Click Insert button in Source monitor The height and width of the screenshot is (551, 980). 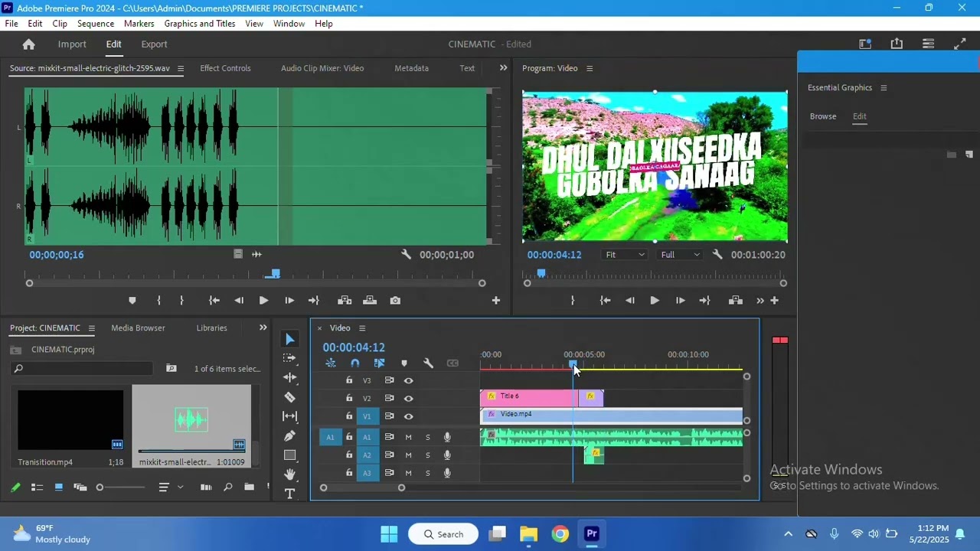345,301
